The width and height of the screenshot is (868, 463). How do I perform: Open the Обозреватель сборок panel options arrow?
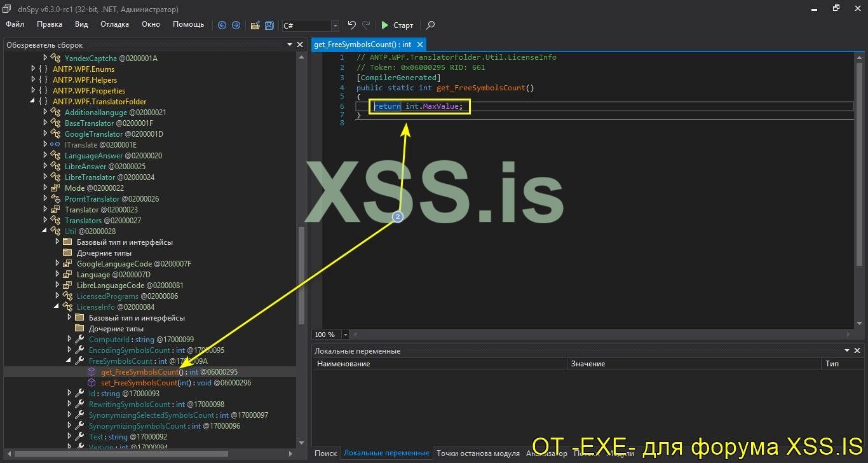[290, 45]
